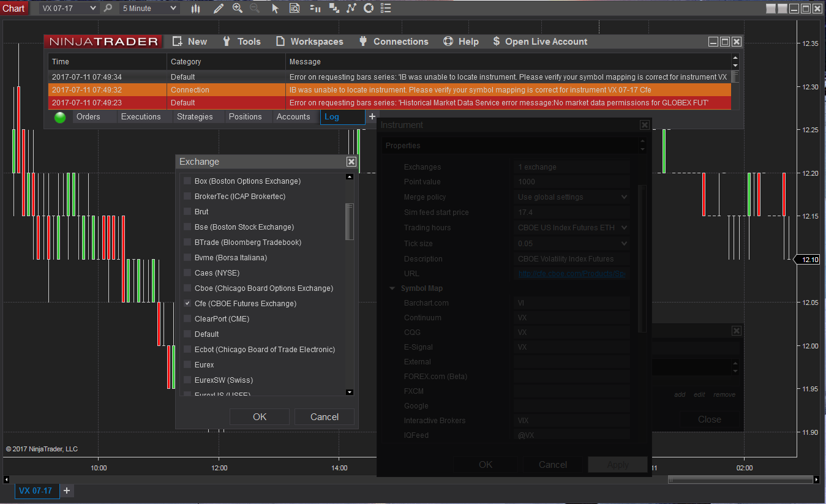The width and height of the screenshot is (826, 504).
Task: Open the Help menu
Action: pos(460,42)
